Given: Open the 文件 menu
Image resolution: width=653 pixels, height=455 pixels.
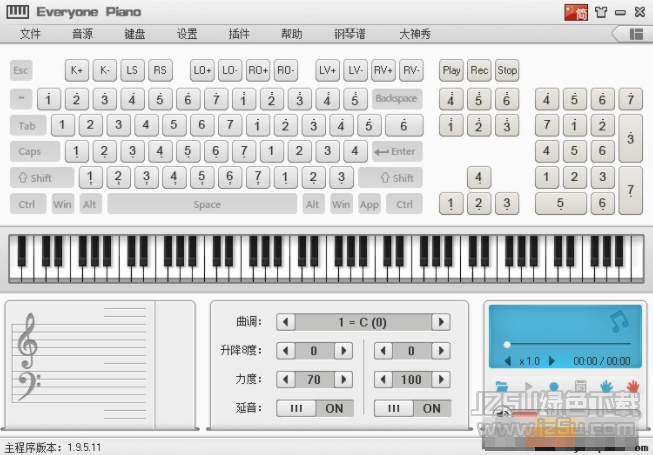Looking at the screenshot, I should click(x=30, y=34).
